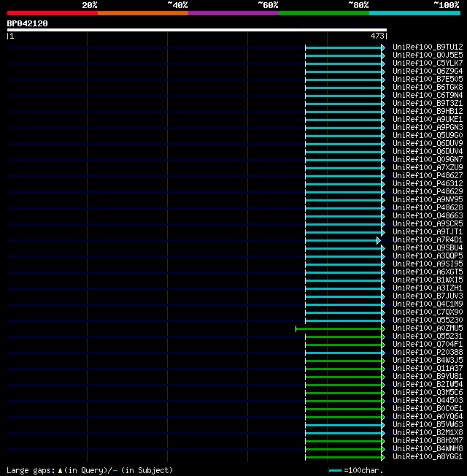Screen dimensions: 467x476
Task: Select the UniRef100_A0YQ64 label
Action: pyautogui.click(x=428, y=416)
